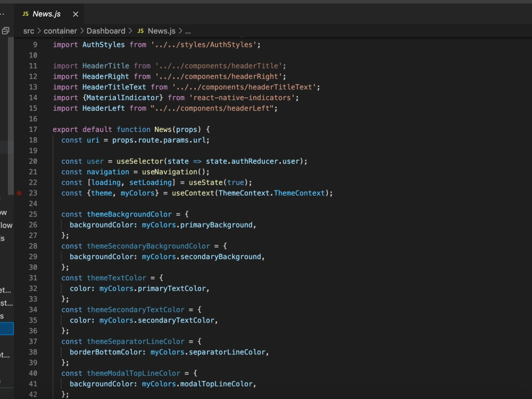532x399 pixels.
Task: Click 'AuthStyles' on line 9
Action: coord(104,45)
